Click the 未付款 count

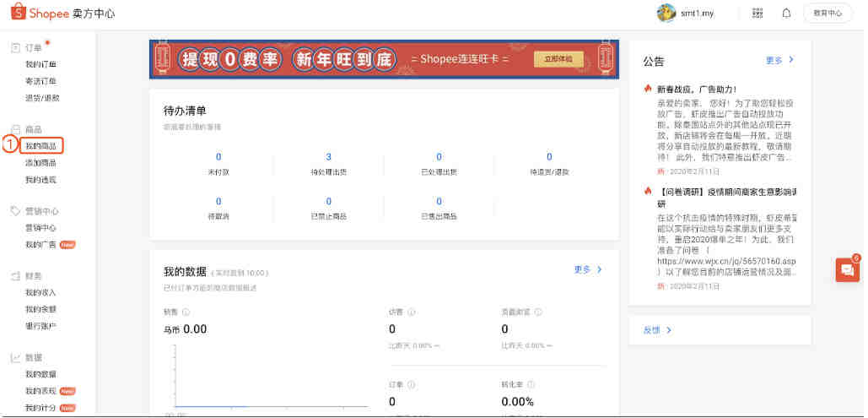pyautogui.click(x=218, y=157)
